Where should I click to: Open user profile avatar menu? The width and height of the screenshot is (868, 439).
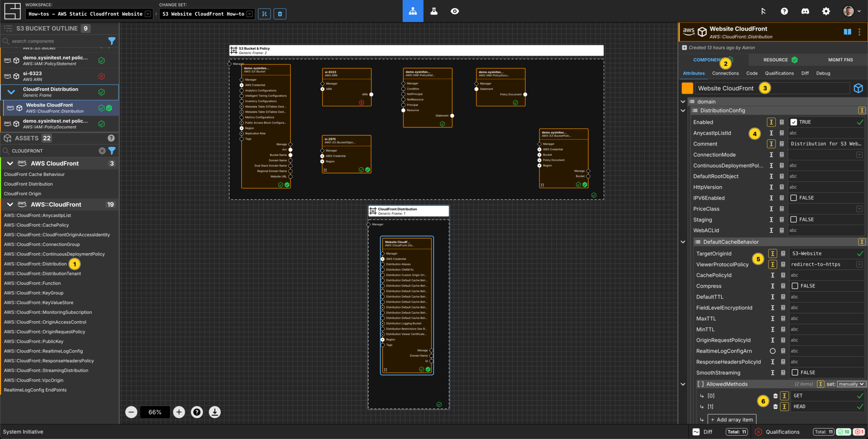(x=852, y=11)
